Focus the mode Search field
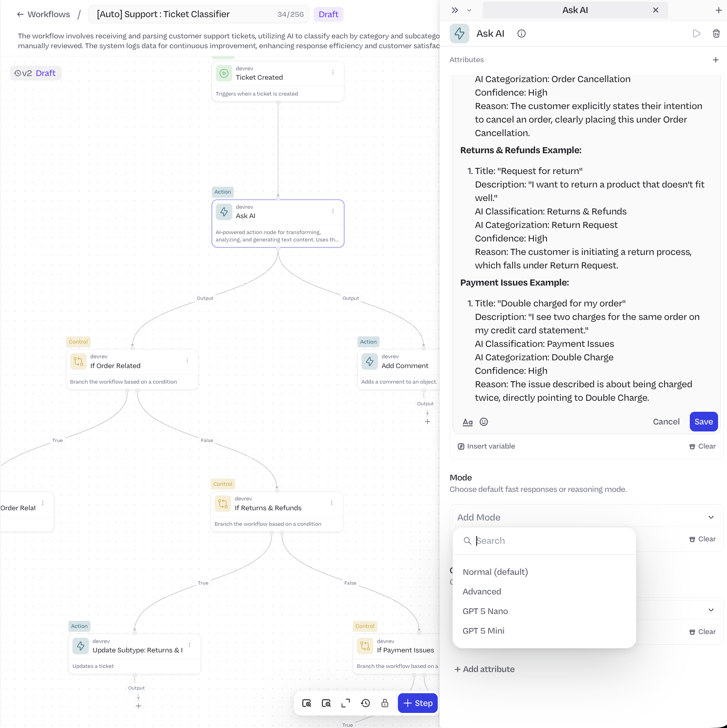The width and height of the screenshot is (727, 728). (544, 540)
